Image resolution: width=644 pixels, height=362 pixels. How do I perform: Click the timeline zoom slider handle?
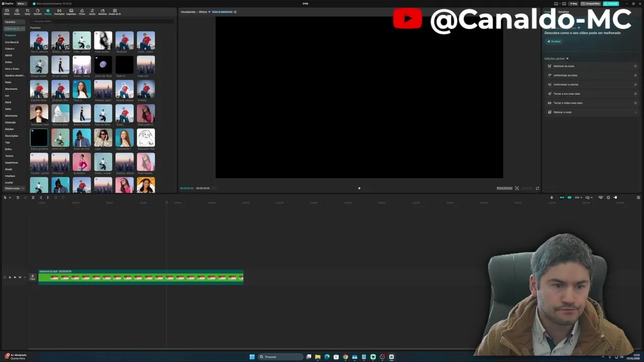[x=615, y=198]
